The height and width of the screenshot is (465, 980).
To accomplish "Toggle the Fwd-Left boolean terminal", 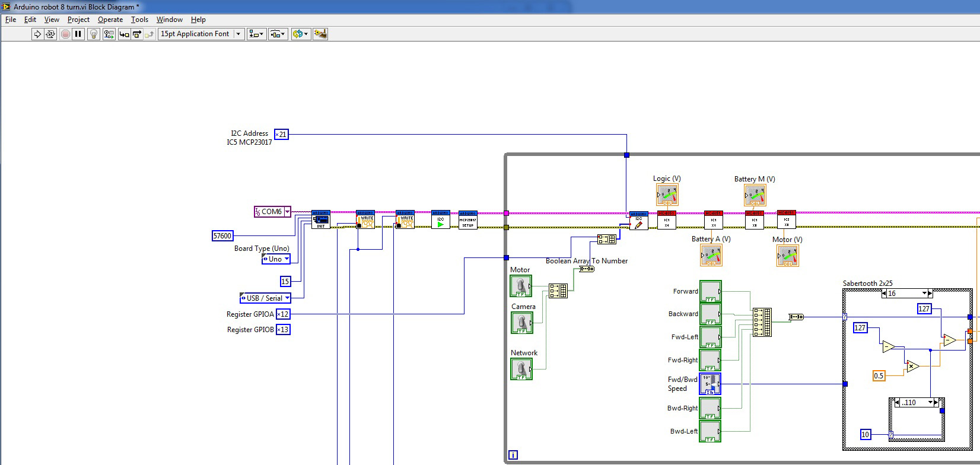I will 711,337.
